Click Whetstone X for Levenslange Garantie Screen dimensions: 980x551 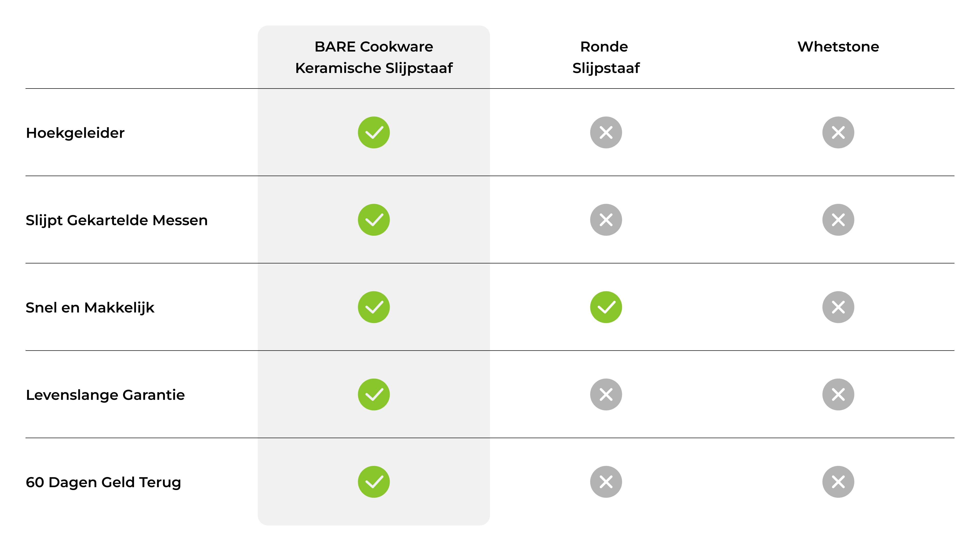click(838, 394)
